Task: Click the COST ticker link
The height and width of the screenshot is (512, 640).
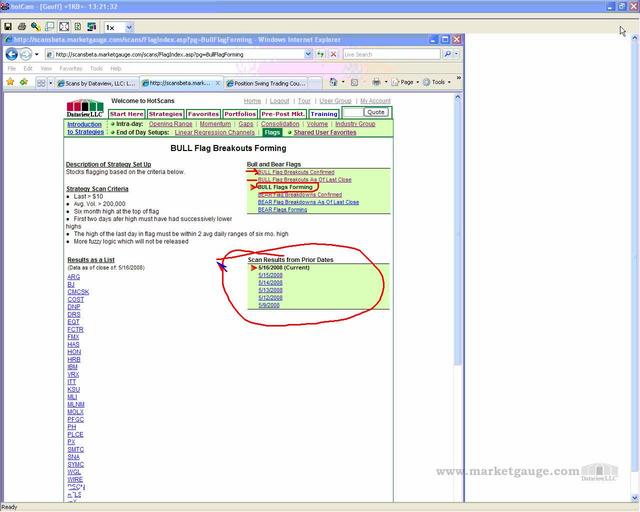Action: point(76,300)
